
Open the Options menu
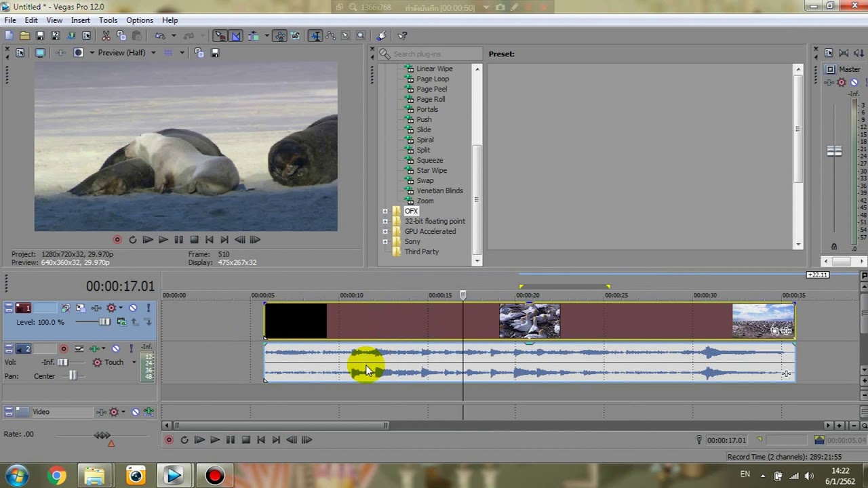[140, 20]
